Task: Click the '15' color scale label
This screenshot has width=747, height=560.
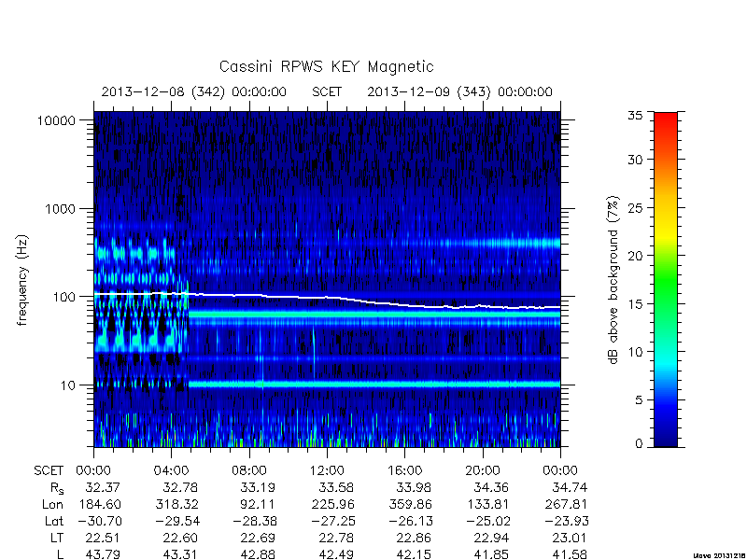Action: click(x=635, y=304)
